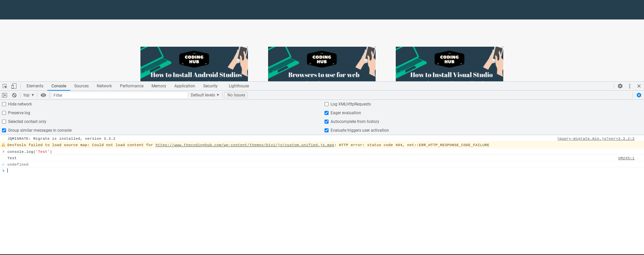Expand the console.log('Test') entry arrow

coord(3,152)
